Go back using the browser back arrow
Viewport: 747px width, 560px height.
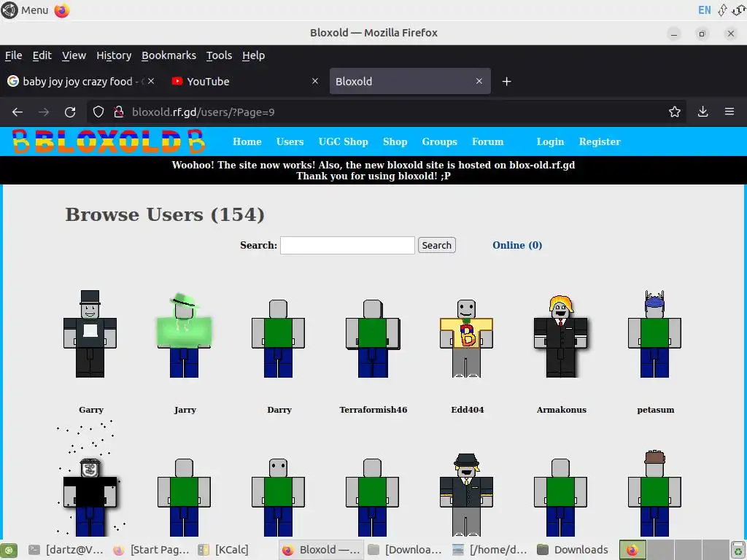tap(18, 112)
